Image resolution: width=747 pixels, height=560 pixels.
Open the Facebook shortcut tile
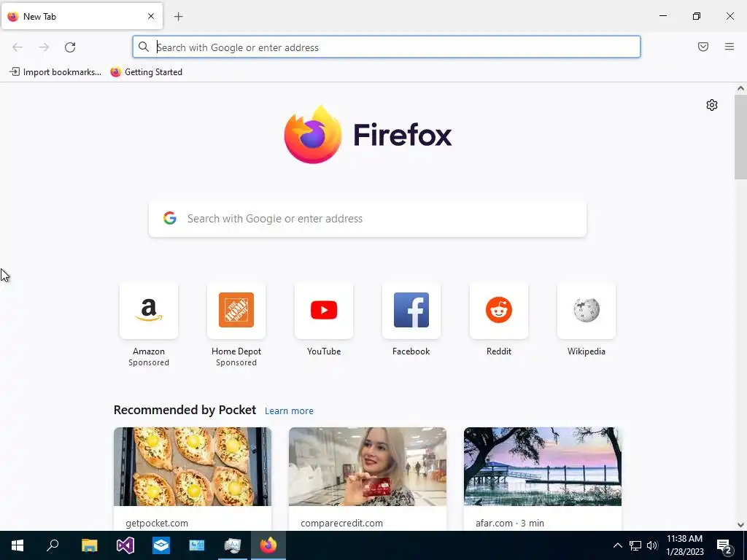tap(411, 311)
